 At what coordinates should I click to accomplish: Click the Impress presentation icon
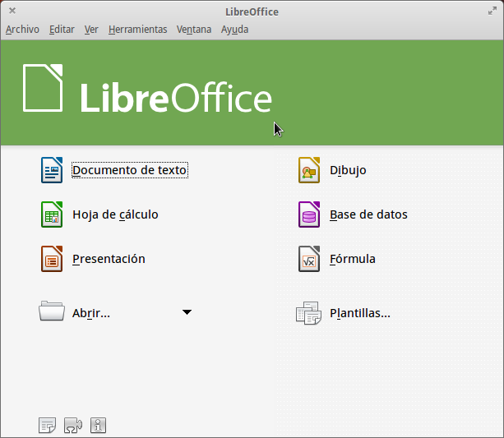tap(52, 259)
